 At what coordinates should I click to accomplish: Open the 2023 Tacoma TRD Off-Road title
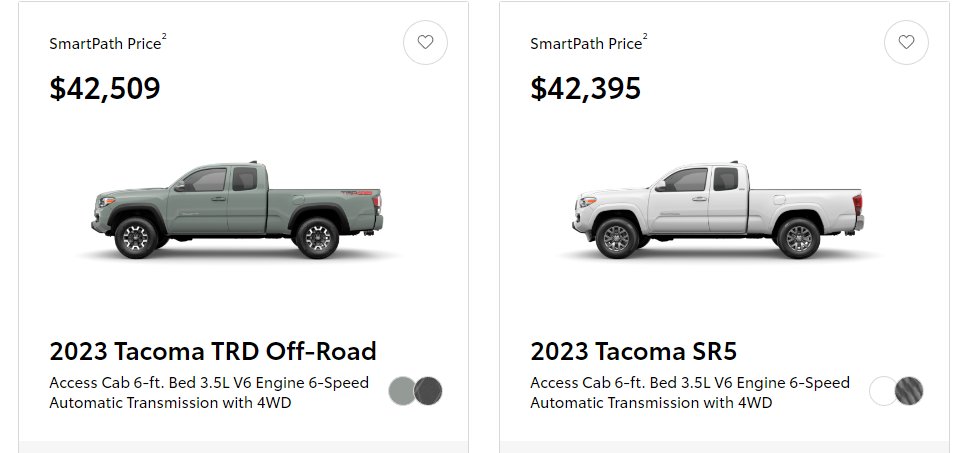tap(213, 352)
